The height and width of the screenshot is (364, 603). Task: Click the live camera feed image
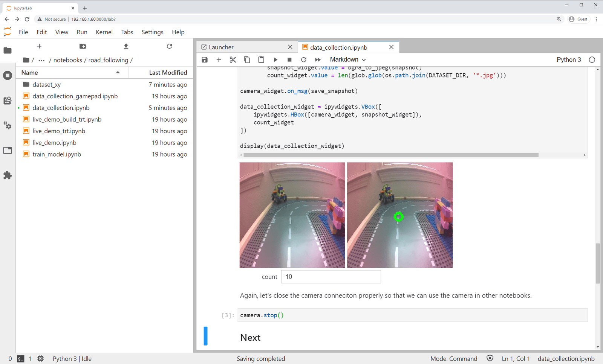292,215
